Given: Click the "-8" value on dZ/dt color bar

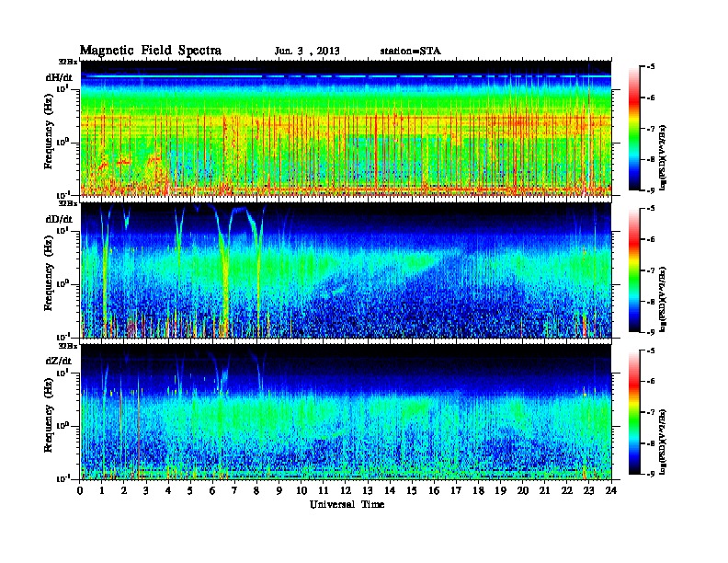Looking at the screenshot, I should (652, 443).
